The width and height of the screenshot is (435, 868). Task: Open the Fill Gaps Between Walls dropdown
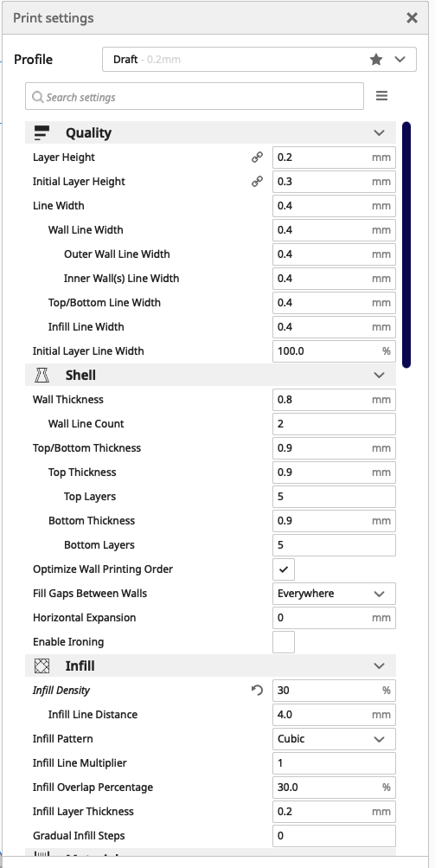pyautogui.click(x=334, y=594)
